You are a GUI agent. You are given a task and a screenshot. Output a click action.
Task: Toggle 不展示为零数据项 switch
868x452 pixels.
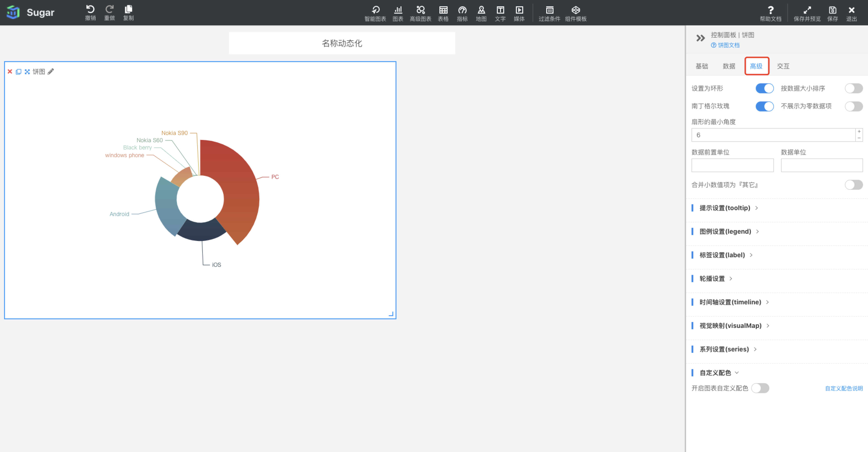click(854, 106)
